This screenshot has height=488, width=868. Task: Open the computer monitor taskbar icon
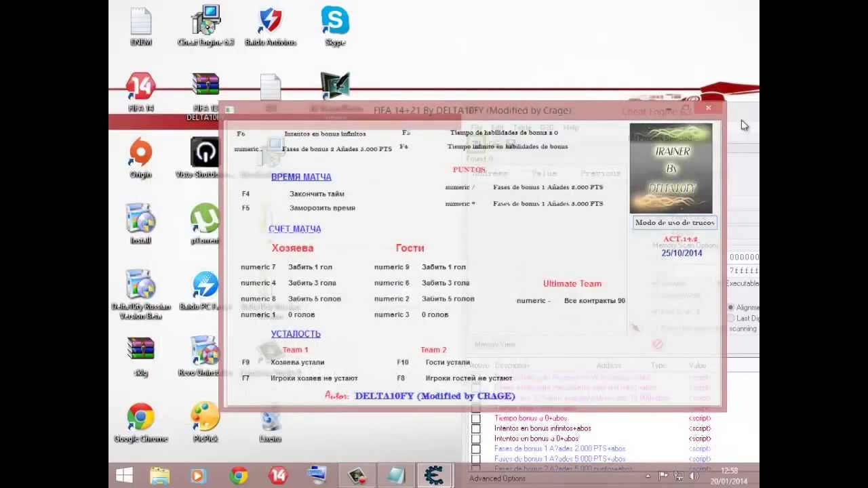(317, 475)
